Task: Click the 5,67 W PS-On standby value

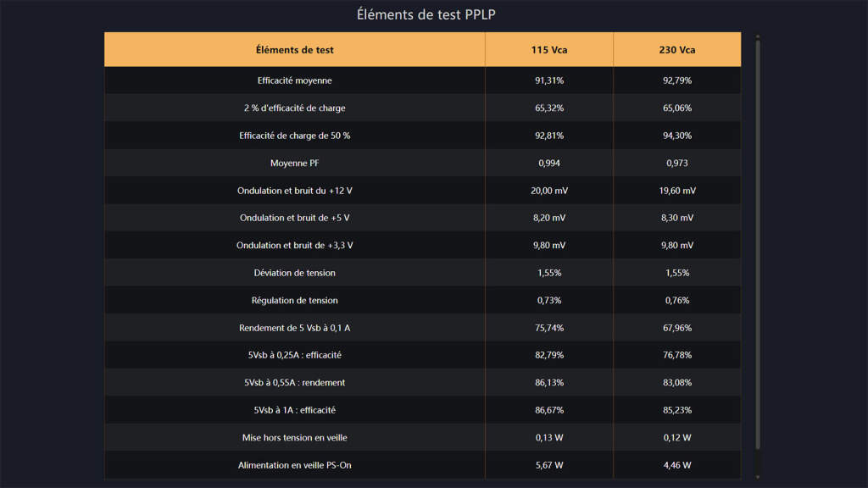Action: pos(549,465)
